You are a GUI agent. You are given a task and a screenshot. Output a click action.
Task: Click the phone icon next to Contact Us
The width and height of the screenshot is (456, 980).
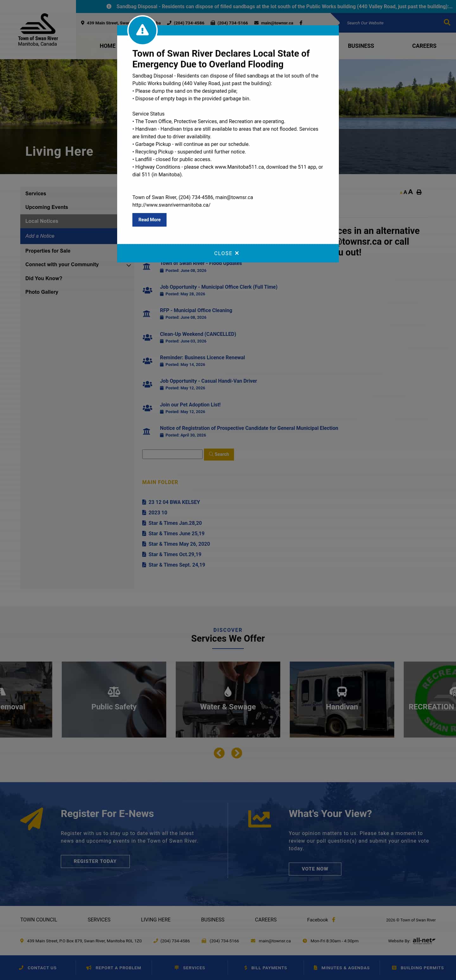(21, 967)
